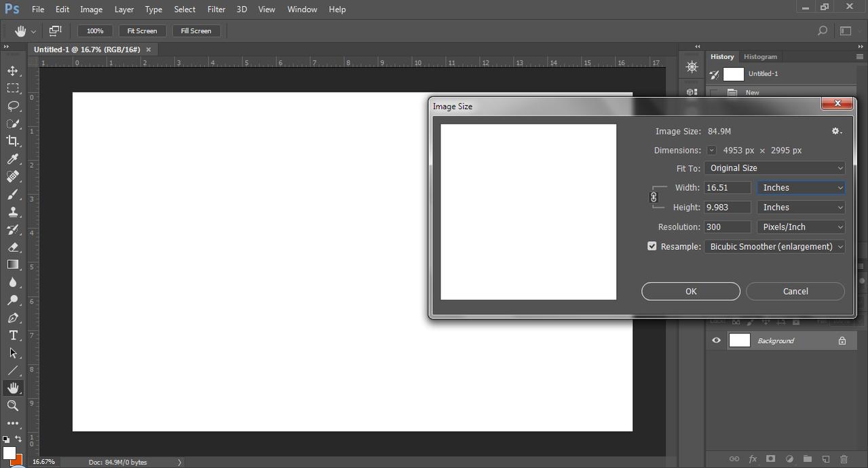The height and width of the screenshot is (468, 868).
Task: Open the Width units dropdown
Action: coord(801,187)
